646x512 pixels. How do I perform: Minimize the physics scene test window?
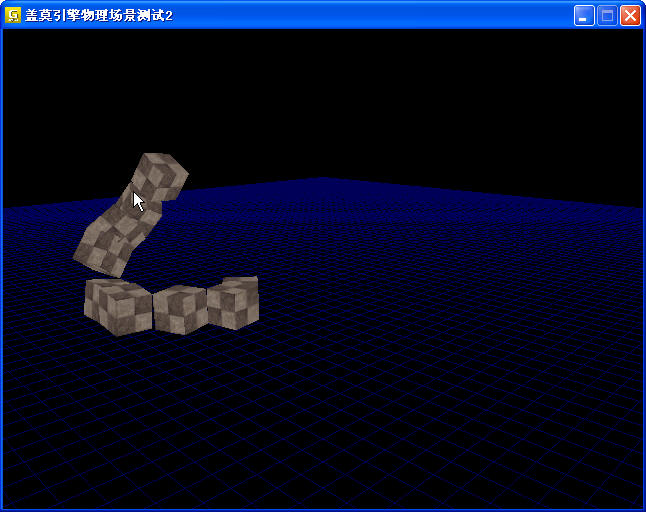[584, 16]
